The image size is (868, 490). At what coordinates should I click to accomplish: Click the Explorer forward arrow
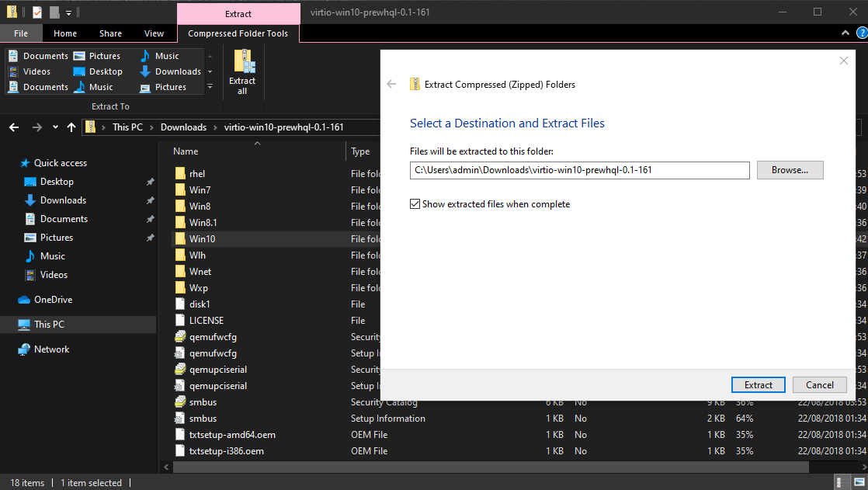[37, 127]
